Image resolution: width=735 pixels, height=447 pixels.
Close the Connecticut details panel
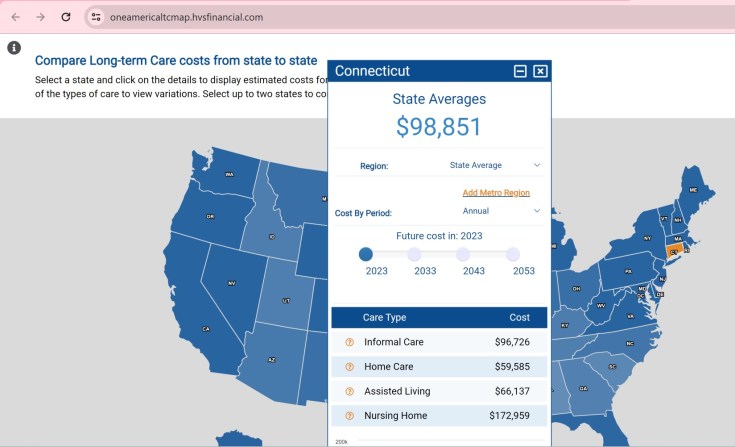(x=540, y=71)
